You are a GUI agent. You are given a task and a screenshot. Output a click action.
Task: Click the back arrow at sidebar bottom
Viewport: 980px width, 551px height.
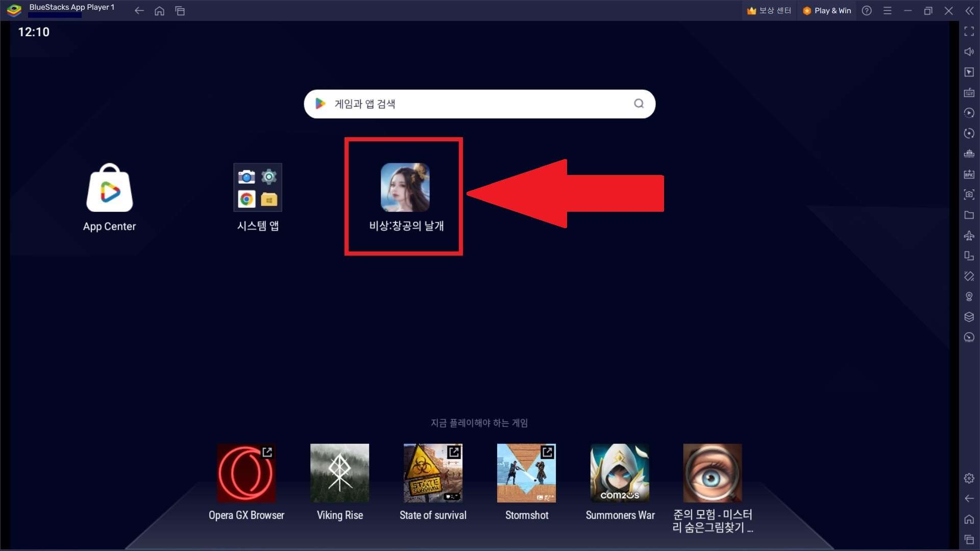969,498
